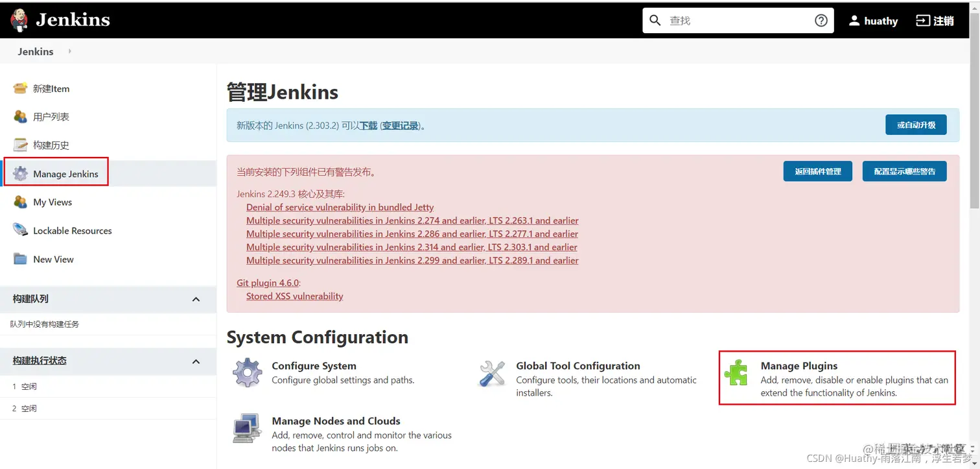The width and height of the screenshot is (980, 469).
Task: Open 构建历史 in the sidebar
Action: [x=51, y=145]
